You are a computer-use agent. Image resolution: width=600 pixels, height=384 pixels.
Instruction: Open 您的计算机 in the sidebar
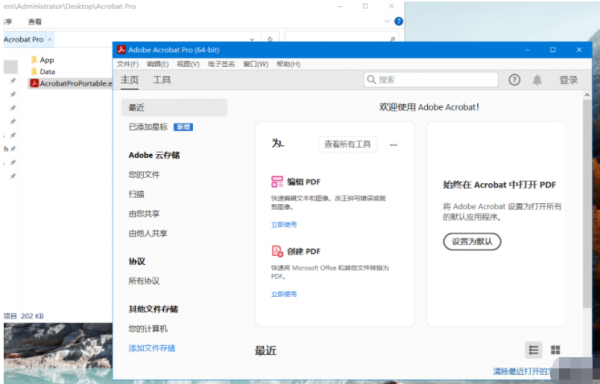[148, 329]
